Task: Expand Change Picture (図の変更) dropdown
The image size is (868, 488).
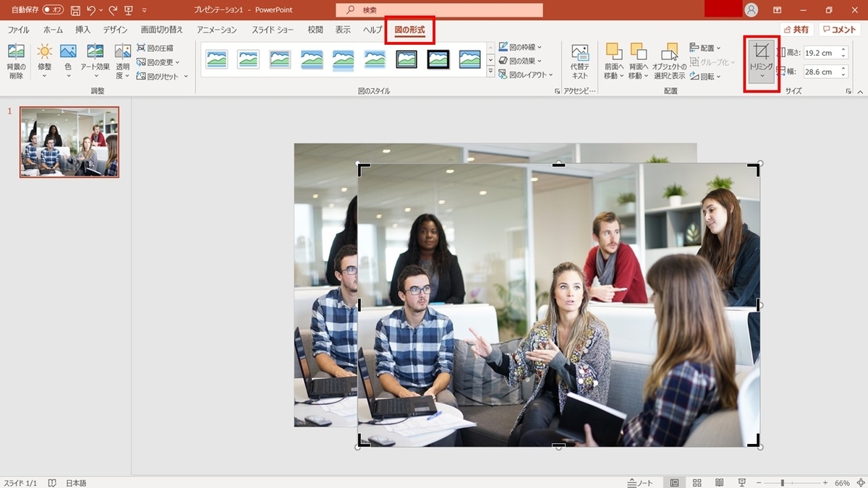Action: click(x=179, y=62)
